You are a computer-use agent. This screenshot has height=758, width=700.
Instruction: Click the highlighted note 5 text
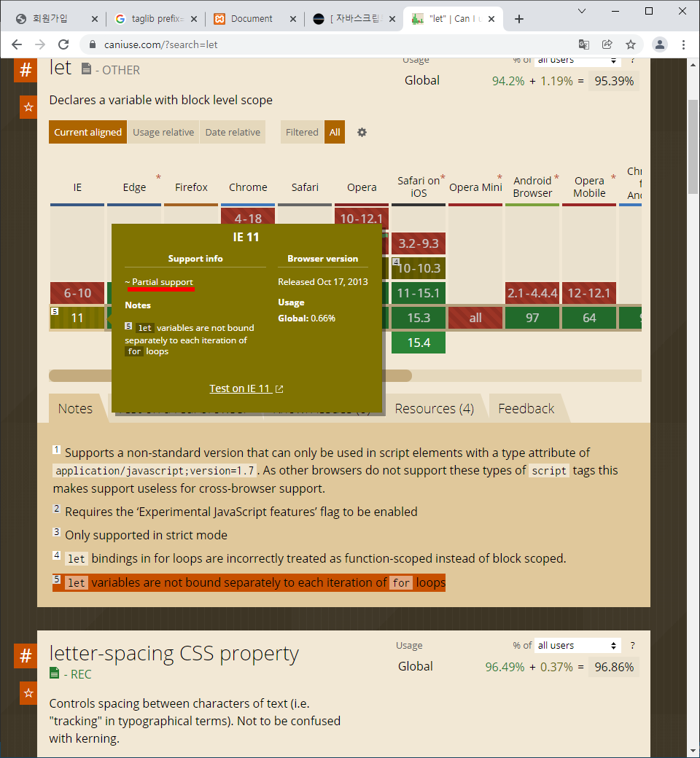[249, 582]
